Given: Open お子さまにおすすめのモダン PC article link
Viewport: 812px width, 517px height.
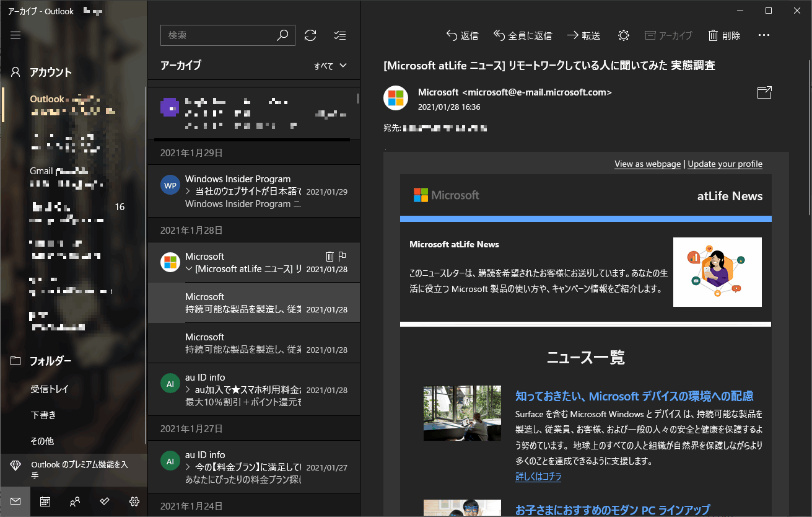Looking at the screenshot, I should pyautogui.click(x=613, y=510).
